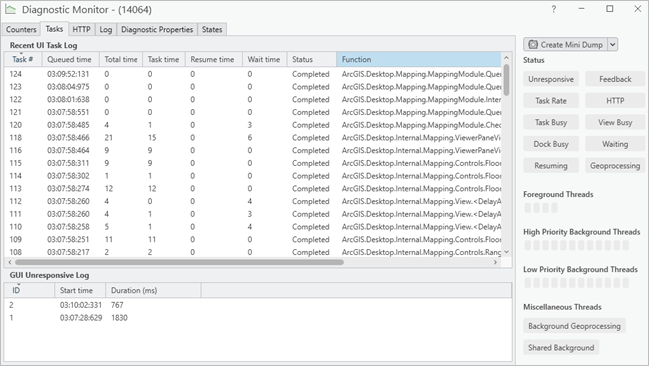Switch to the Counters tab
Viewport: 649px width, 366px height.
(21, 29)
